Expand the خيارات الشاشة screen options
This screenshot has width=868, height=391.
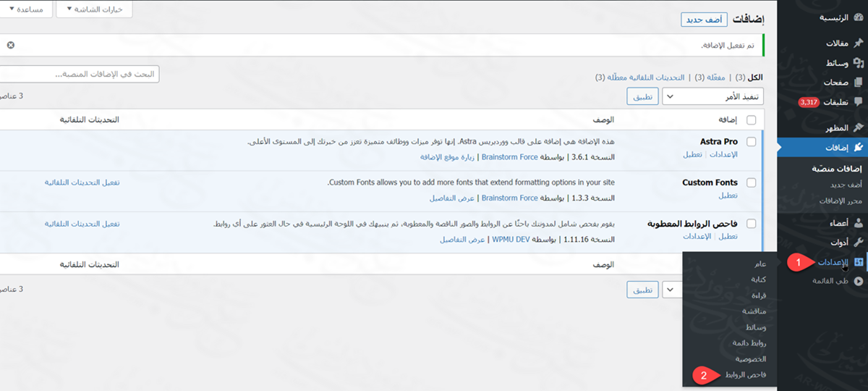coord(95,9)
